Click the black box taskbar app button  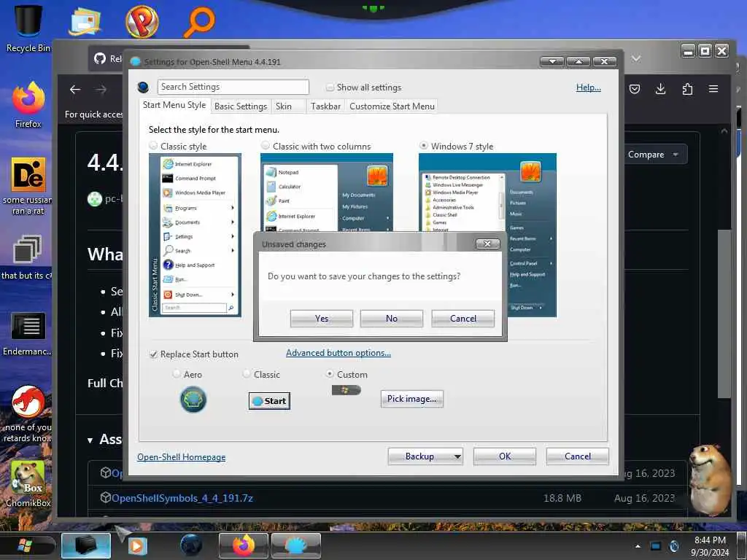click(86, 545)
